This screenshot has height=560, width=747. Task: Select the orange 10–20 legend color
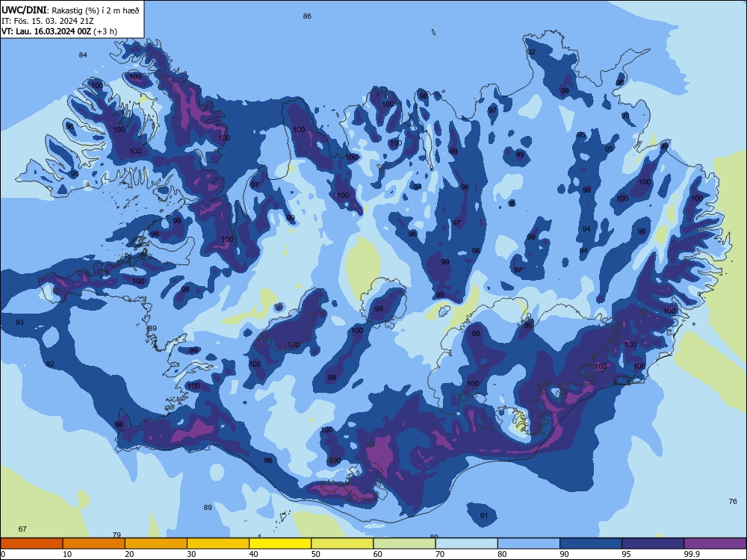(x=94, y=544)
